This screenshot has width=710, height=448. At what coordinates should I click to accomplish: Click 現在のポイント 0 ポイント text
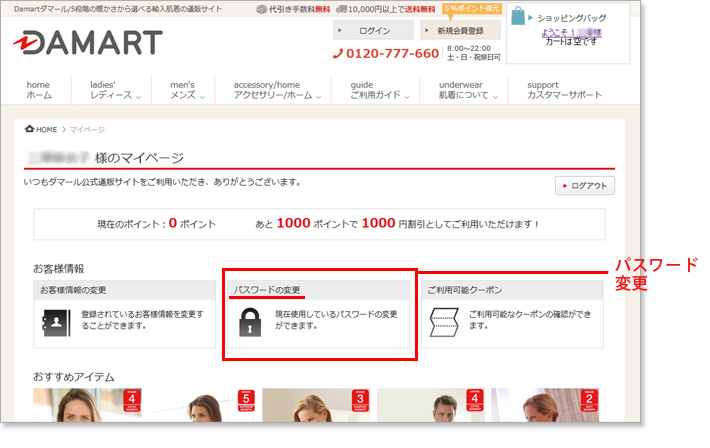pyautogui.click(x=156, y=224)
